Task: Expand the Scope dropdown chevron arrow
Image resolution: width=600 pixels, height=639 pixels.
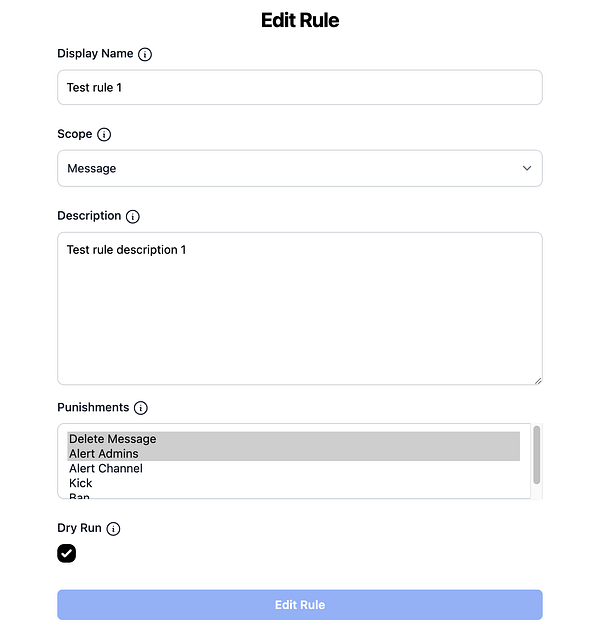Action: tap(527, 168)
